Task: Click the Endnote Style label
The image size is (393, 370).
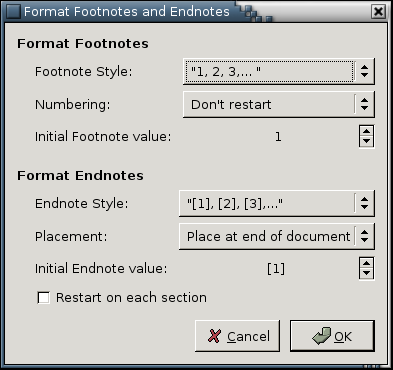Action: [82, 204]
